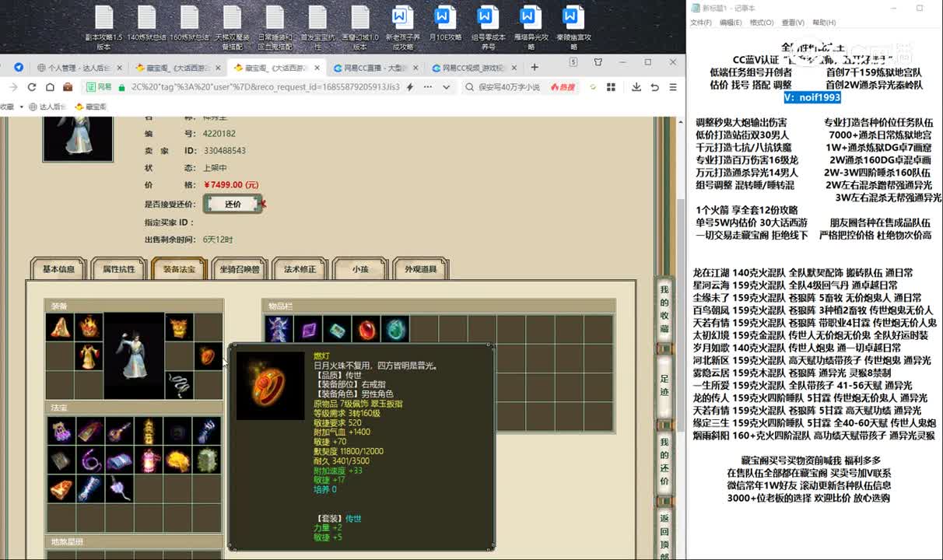The image size is (943, 560).
Task: Click the address bar URL field
Action: pos(265,87)
